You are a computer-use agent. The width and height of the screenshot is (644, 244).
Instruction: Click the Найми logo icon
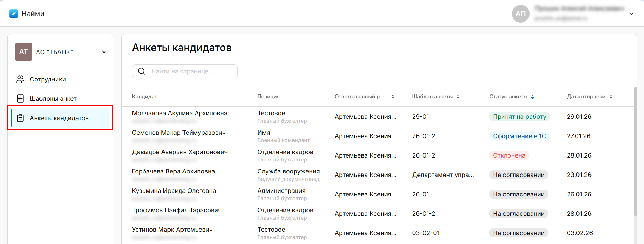(x=13, y=14)
